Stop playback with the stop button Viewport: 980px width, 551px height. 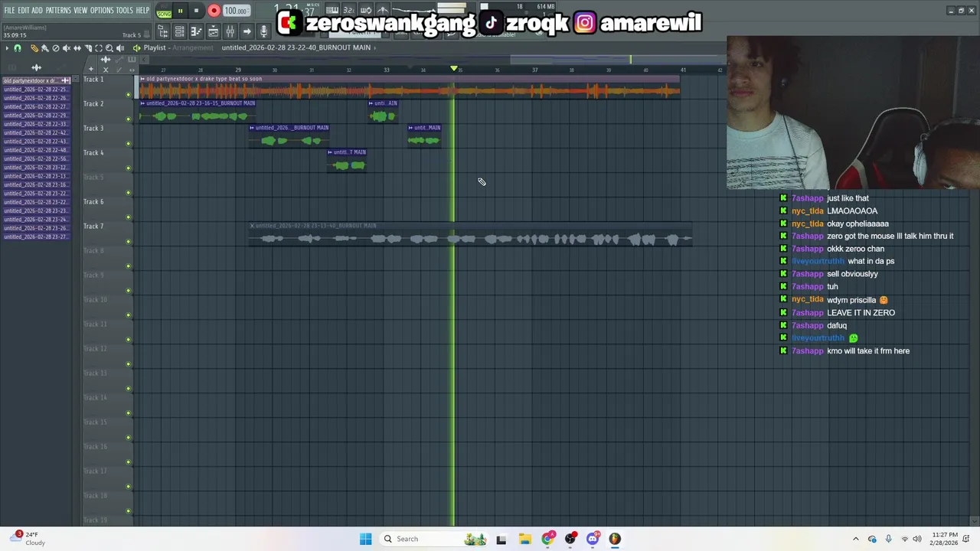[196, 11]
